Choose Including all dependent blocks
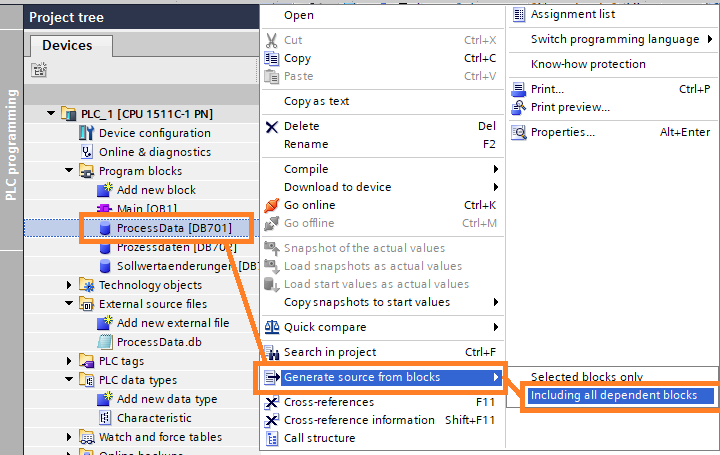720x455 pixels. tap(614, 396)
